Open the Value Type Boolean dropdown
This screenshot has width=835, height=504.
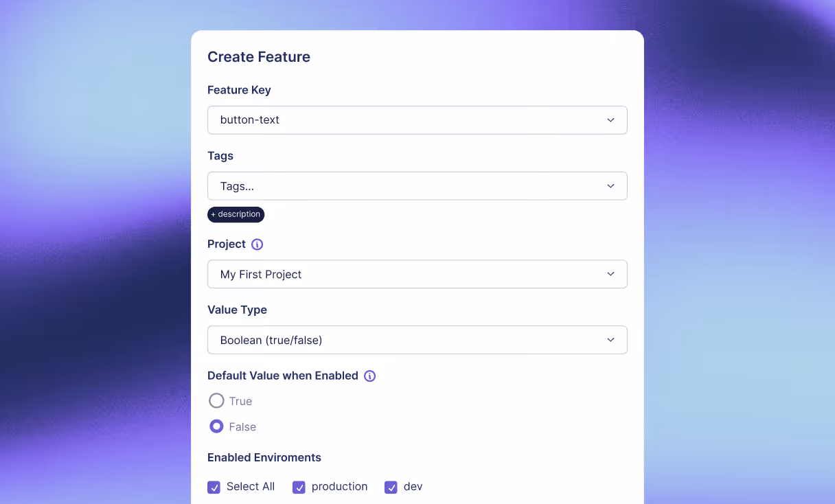pos(417,339)
